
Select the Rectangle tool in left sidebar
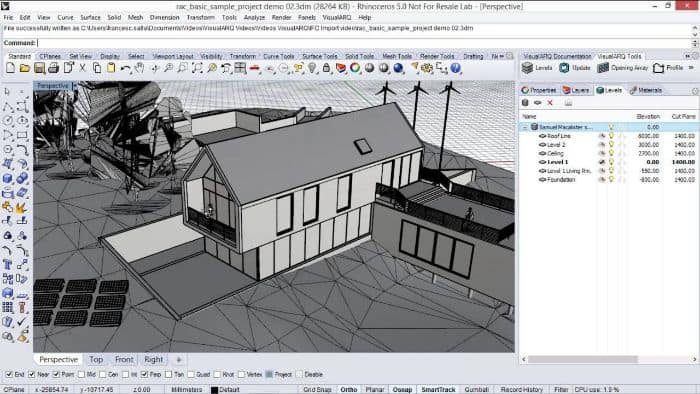coord(22,135)
